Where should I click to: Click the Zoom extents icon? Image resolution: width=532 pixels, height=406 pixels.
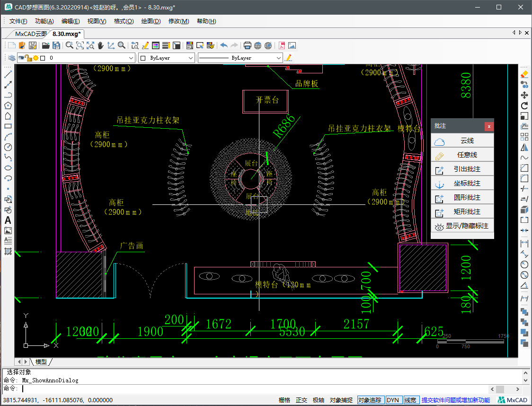tap(90, 45)
